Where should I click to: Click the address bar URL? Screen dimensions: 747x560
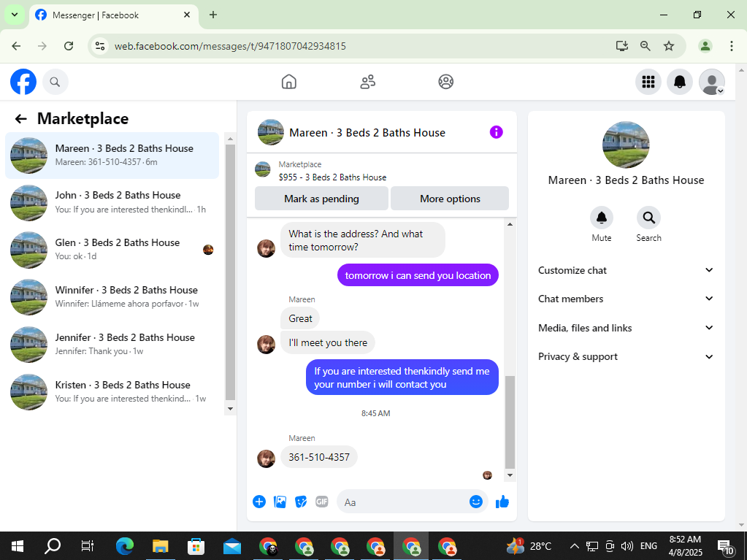pyautogui.click(x=230, y=46)
